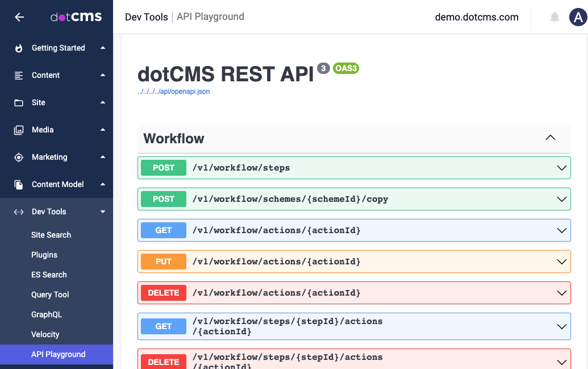Click the Content lines icon
The width and height of the screenshot is (588, 369).
point(19,76)
